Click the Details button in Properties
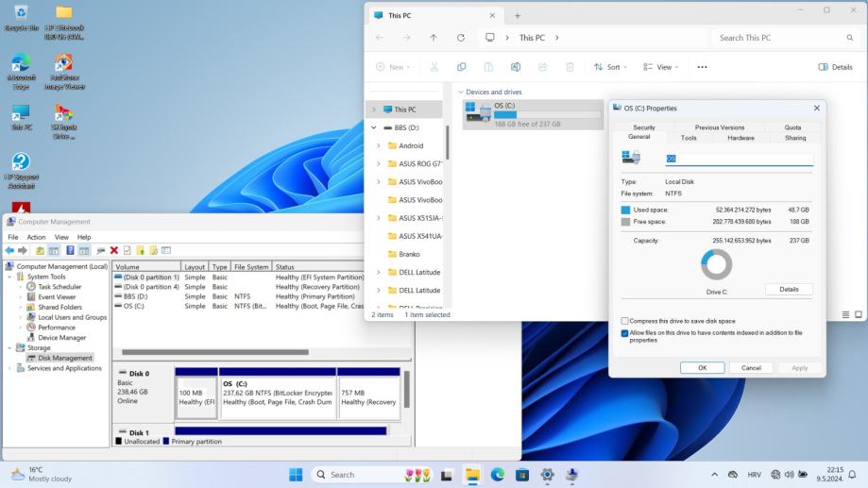868x488 pixels. 789,290
